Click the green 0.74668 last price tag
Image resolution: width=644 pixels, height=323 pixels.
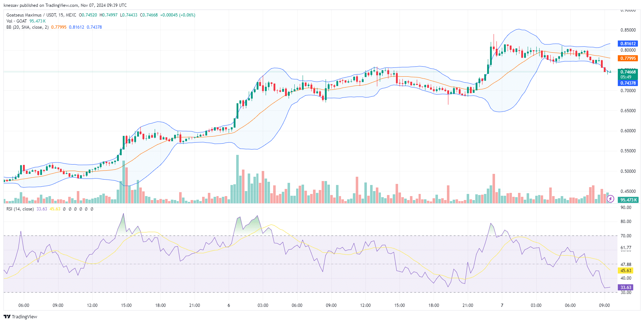628,72
